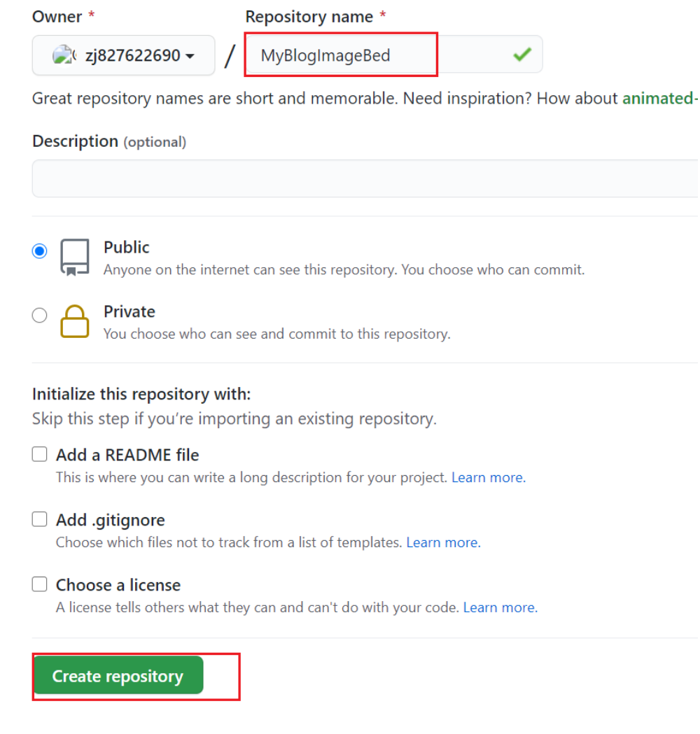Select the Public visibility radio button

tap(39, 251)
